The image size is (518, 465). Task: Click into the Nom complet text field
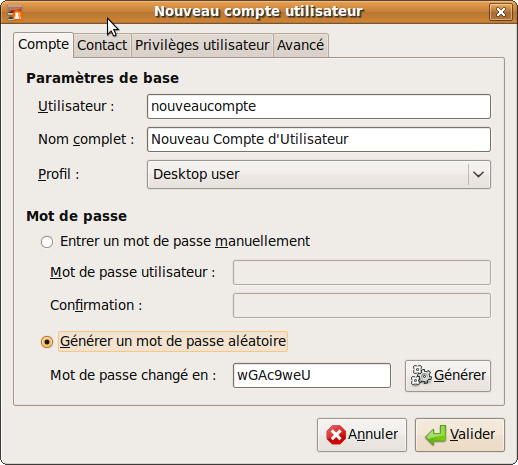tap(319, 139)
